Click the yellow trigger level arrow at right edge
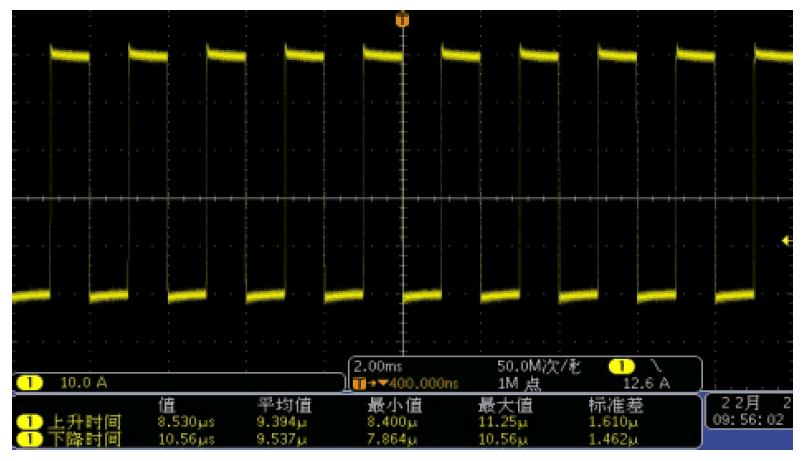Image resolution: width=805 pixels, height=461 pixels. (x=787, y=240)
